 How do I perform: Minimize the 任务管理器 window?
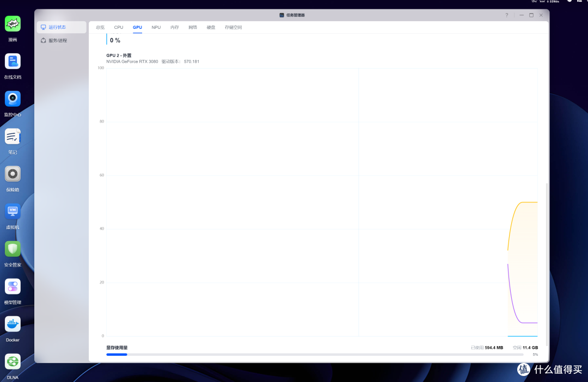point(521,15)
